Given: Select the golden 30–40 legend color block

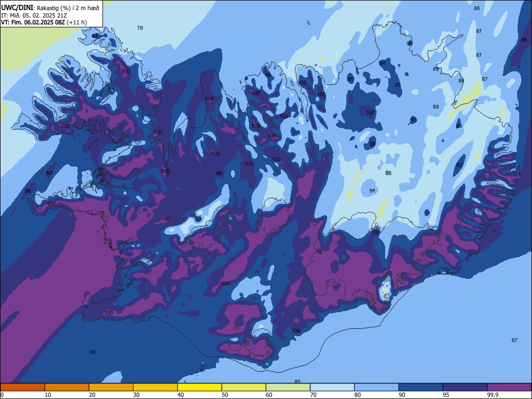Looking at the screenshot, I should 155,387.
